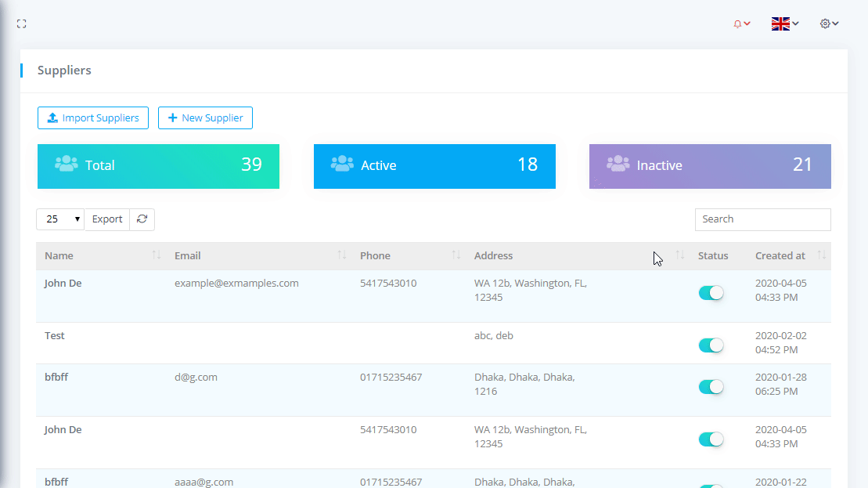
Task: Sort by Created at column arrows
Action: 821,256
